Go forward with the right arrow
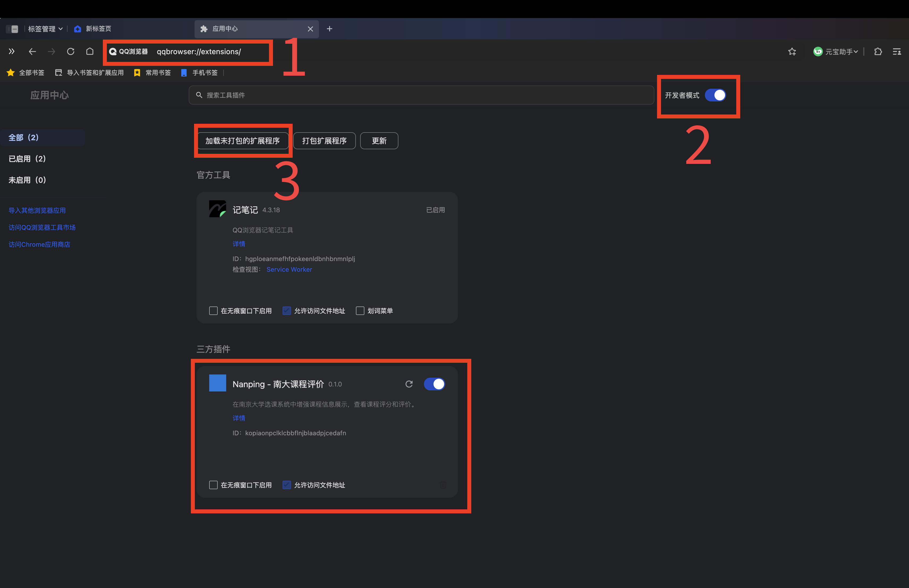 (x=52, y=52)
